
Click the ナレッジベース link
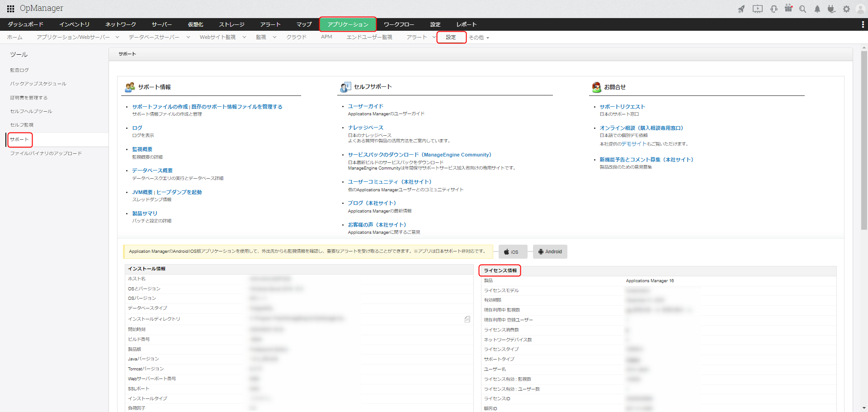(366, 128)
